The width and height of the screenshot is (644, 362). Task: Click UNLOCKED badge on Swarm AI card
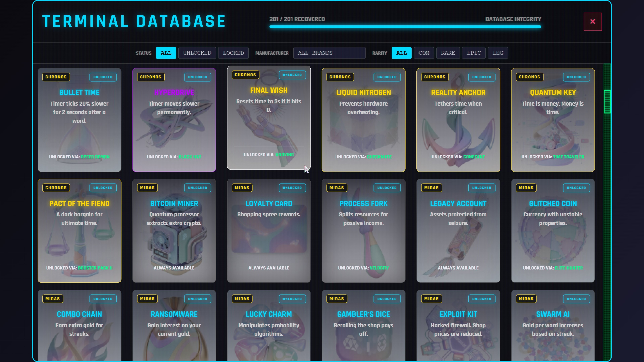coord(576,299)
